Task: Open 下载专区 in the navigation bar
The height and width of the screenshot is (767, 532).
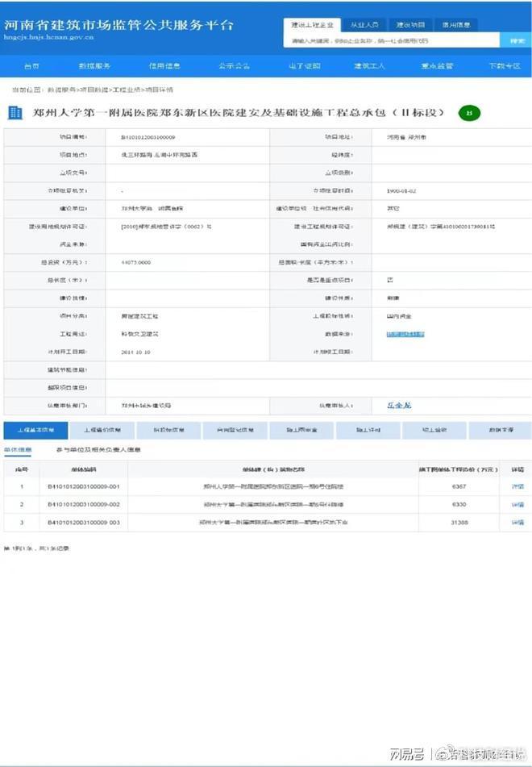Action: [x=503, y=65]
